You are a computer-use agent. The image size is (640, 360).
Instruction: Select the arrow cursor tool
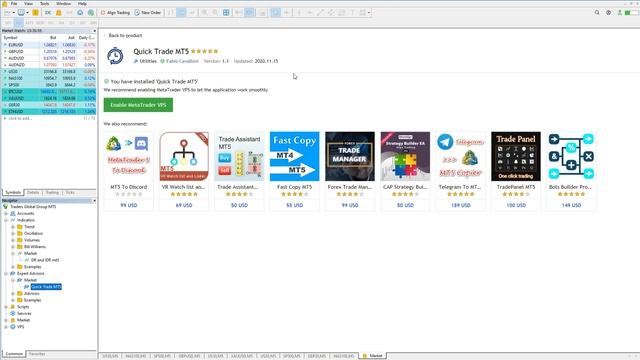point(276,13)
